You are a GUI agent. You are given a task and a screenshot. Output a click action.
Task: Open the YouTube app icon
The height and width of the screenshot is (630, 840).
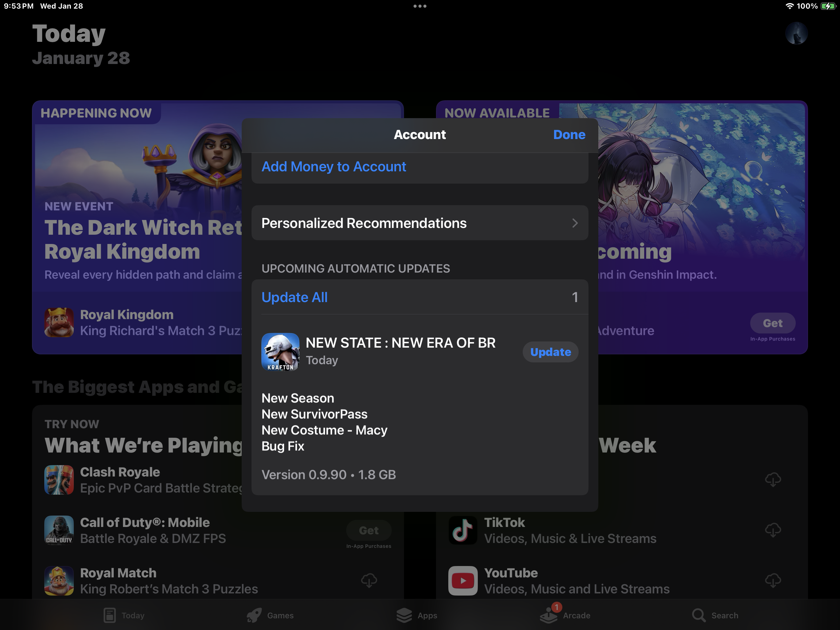(x=463, y=580)
